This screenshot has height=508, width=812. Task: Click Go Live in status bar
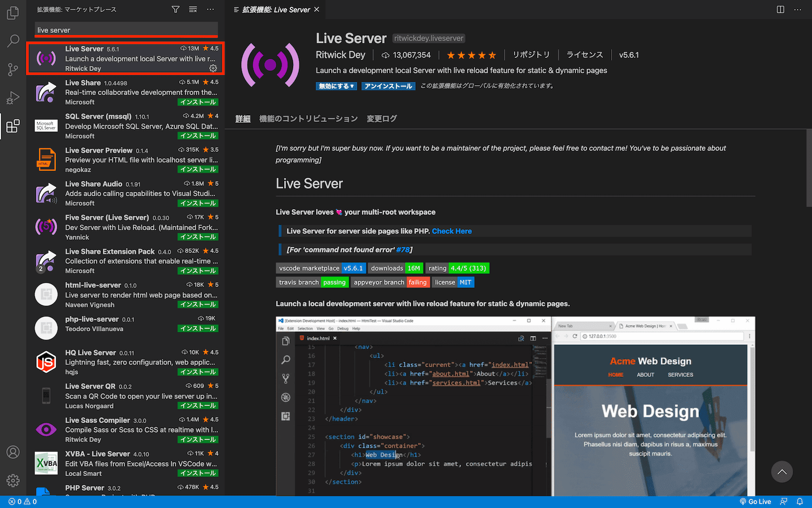(755, 501)
